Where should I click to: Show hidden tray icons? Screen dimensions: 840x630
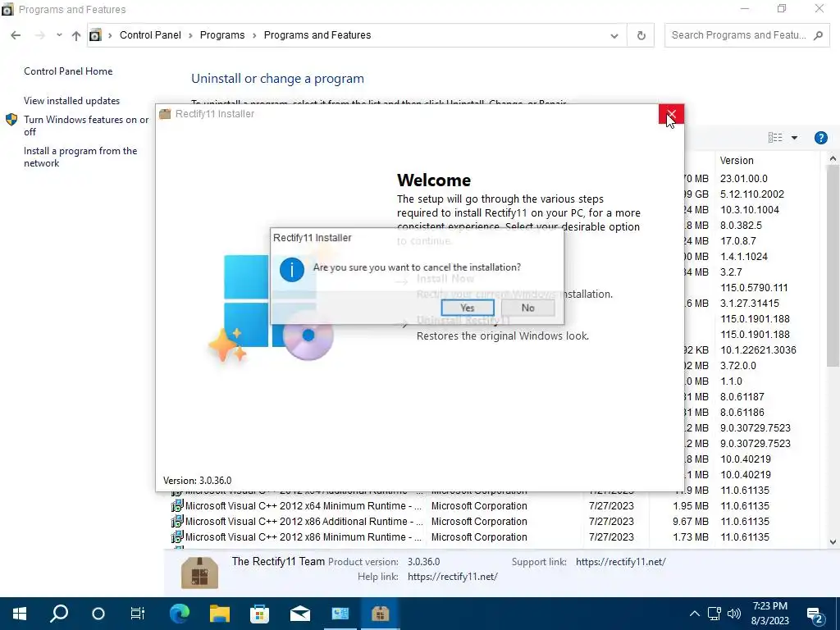click(x=694, y=614)
